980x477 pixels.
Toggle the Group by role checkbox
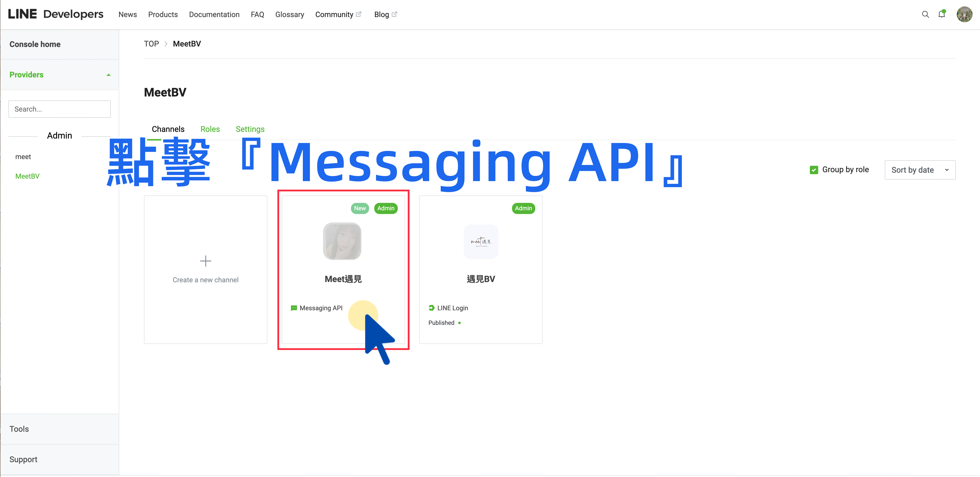pos(814,170)
